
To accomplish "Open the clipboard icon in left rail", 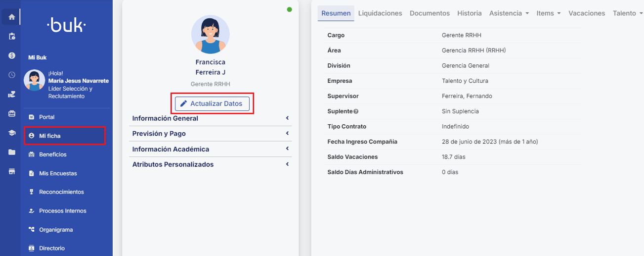I will tap(11, 36).
